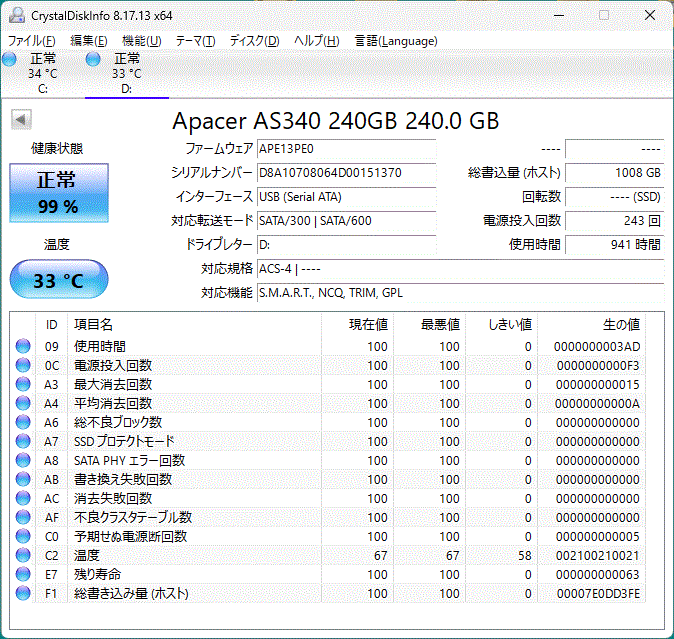674x639 pixels.
Task: Open the テーマ(T) menu
Action: point(196,41)
